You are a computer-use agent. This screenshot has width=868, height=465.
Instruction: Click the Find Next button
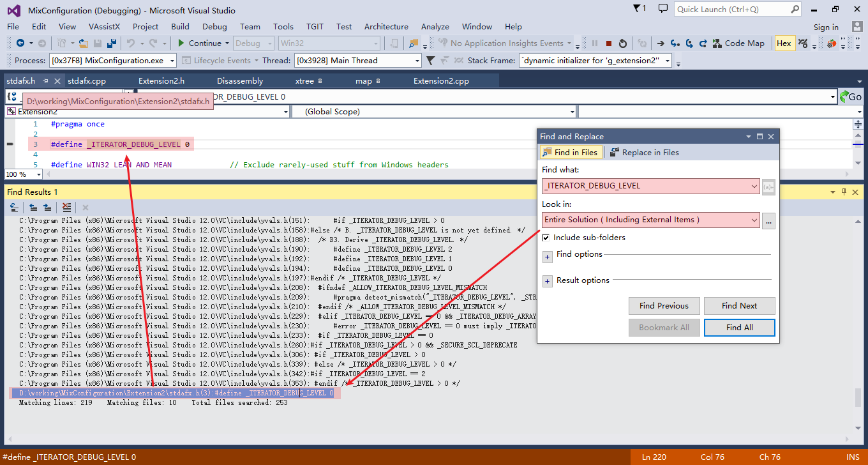click(x=740, y=306)
